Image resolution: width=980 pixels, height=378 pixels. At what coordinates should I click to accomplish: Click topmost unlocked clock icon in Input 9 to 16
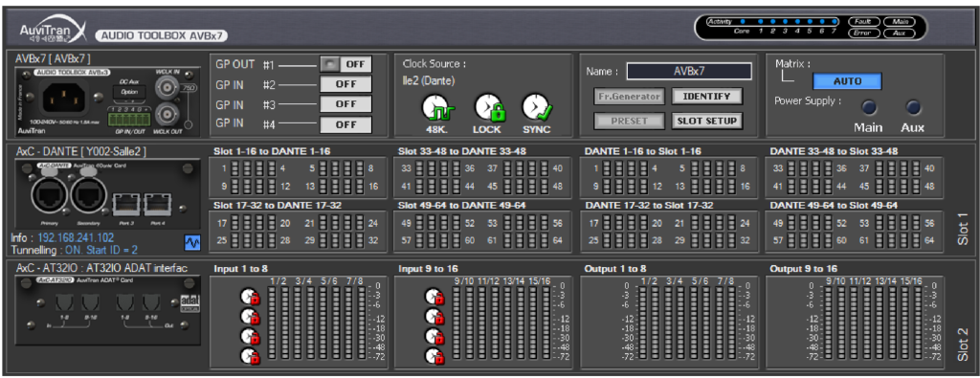coord(434,296)
